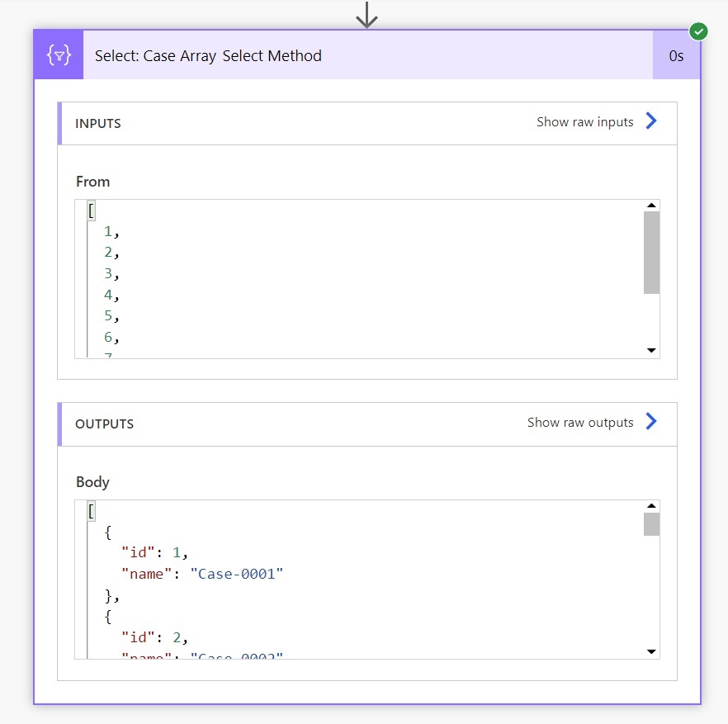Click the green success checkmark badge
728x724 pixels.
pyautogui.click(x=698, y=31)
